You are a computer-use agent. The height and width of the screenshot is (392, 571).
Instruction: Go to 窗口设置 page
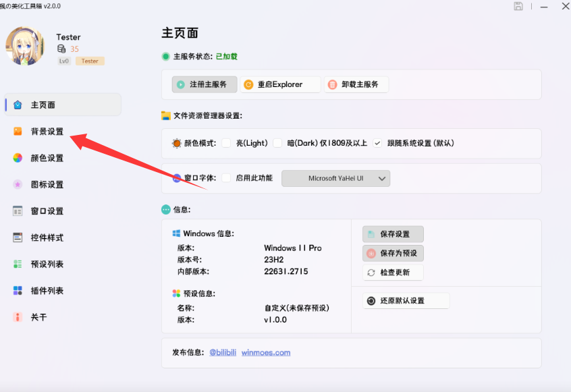click(x=47, y=211)
